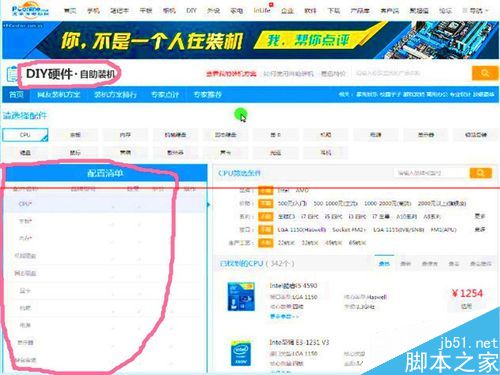Click the orange search icon in the header
This screenshot has width=500, height=375.
485,73
